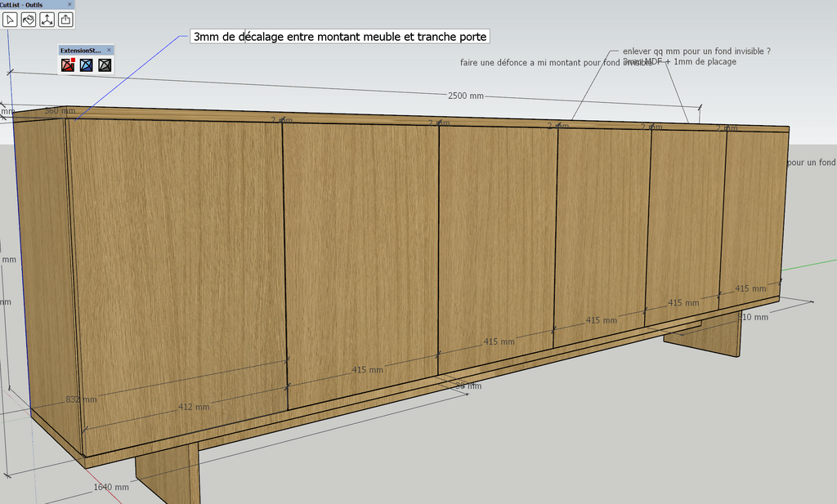Click the blue Extension Store icon
The image size is (837, 504).
(x=86, y=65)
